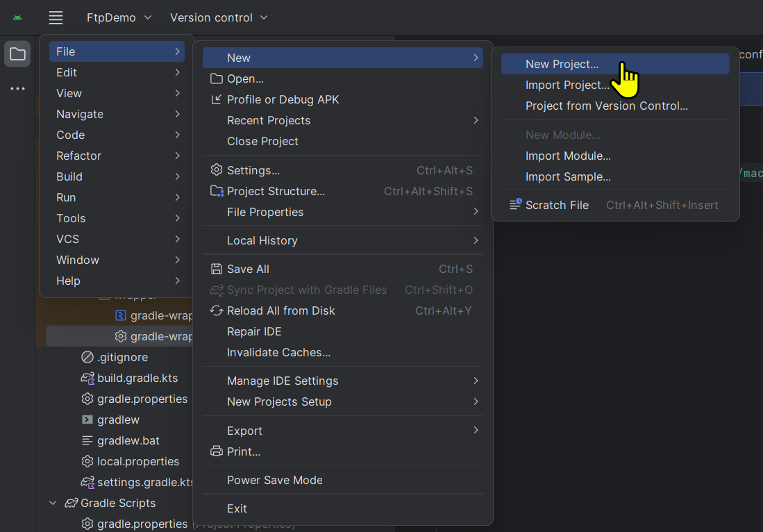Open the Code menu
763x532 pixels.
point(117,135)
